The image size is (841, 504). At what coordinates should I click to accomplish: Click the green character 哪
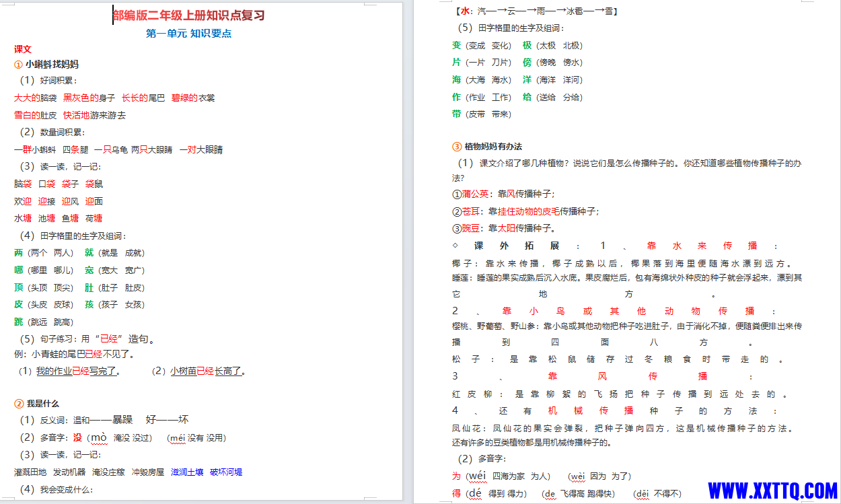pos(19,271)
